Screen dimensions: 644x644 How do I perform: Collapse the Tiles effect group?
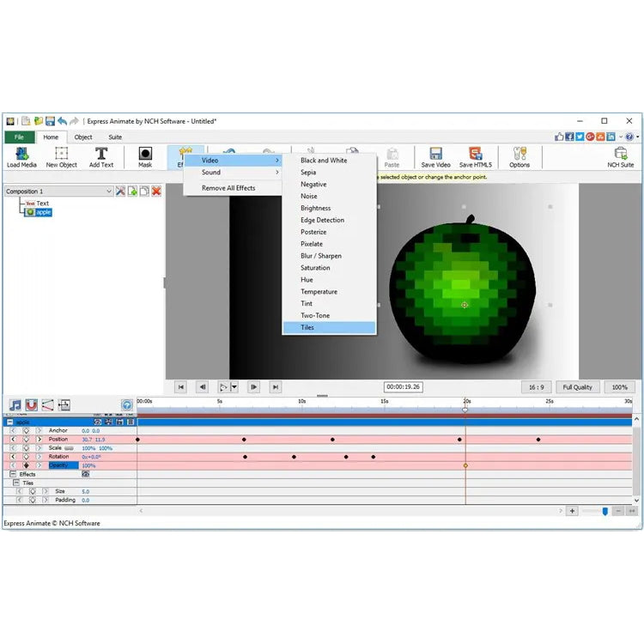16,483
